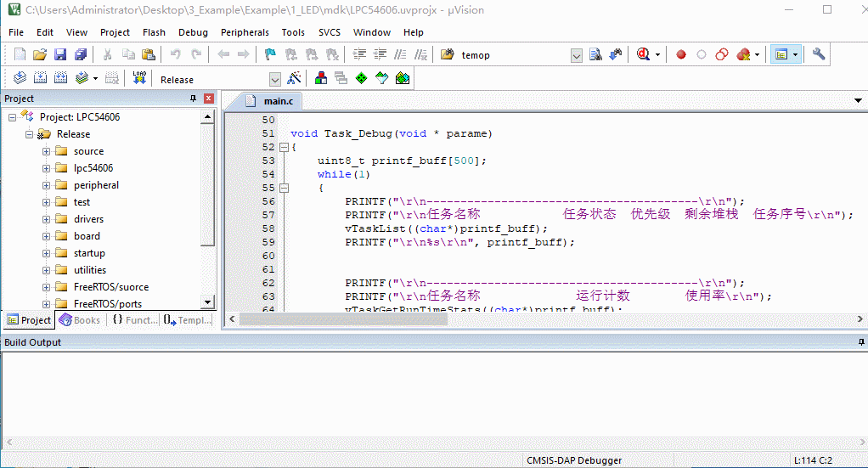Create a new file with the New icon
Image resolution: width=868 pixels, height=468 pixels.
[20, 54]
